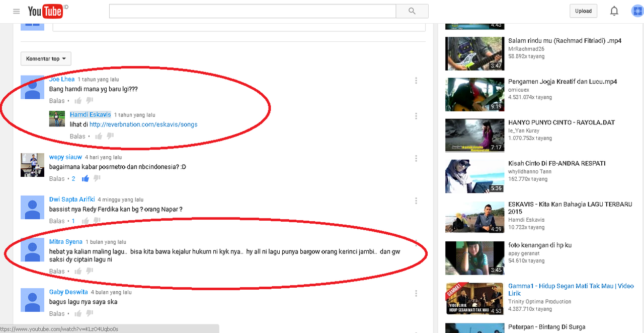Screen dimensions: 644x333
Task: Play the ESKAVIS Kita Kan Bahagia thumbnail
Action: click(x=474, y=217)
